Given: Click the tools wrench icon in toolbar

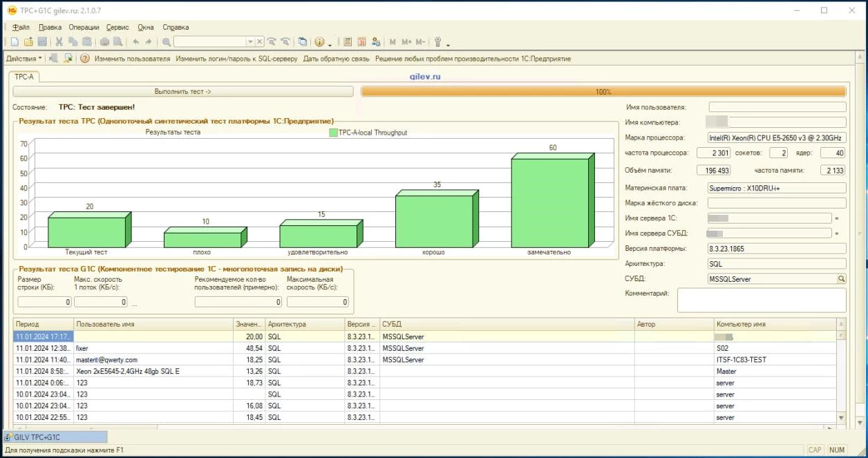Looking at the screenshot, I should click(439, 42).
